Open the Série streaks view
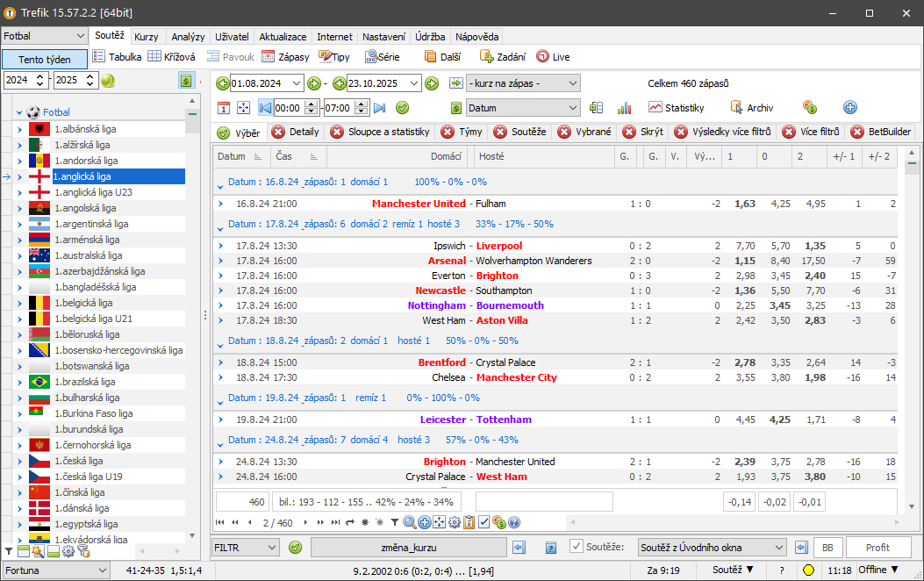 (x=382, y=57)
